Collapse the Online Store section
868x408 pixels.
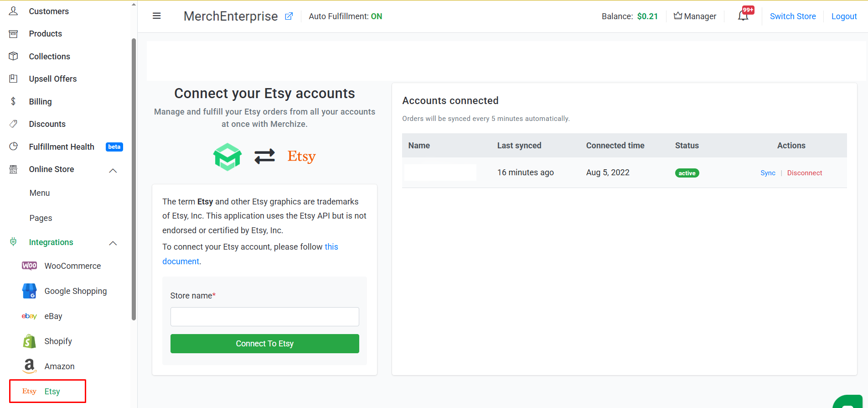[113, 170]
